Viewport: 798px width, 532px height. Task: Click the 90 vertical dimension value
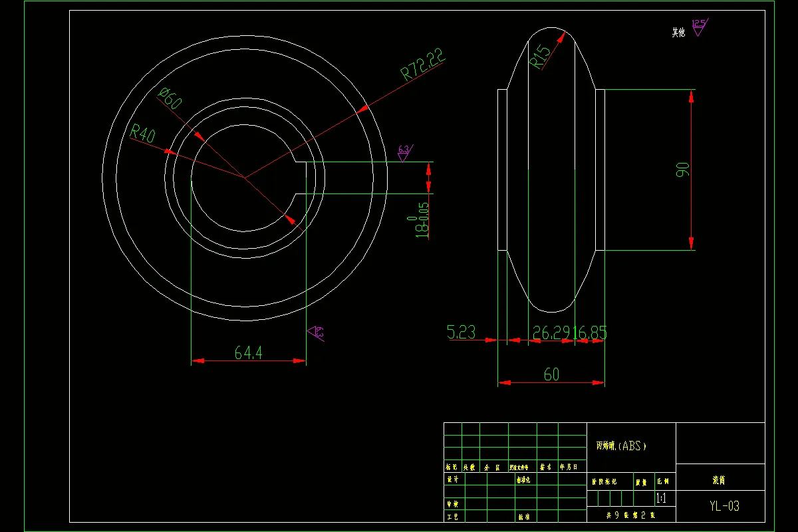(x=683, y=169)
